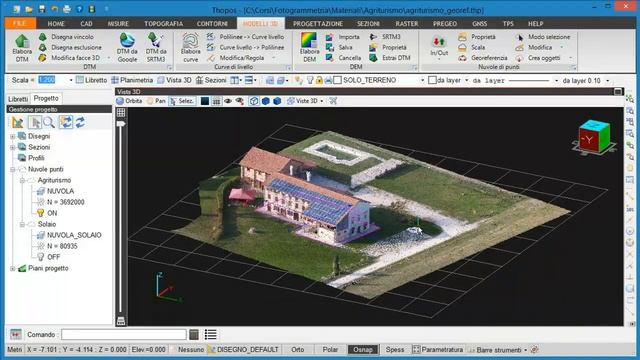The width and height of the screenshot is (640, 360).
Task: Click Elabora DEM icon
Action: click(309, 41)
